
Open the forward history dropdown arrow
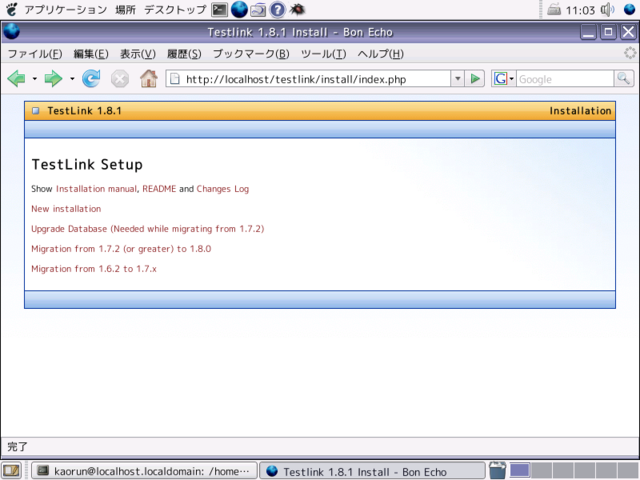[72, 79]
